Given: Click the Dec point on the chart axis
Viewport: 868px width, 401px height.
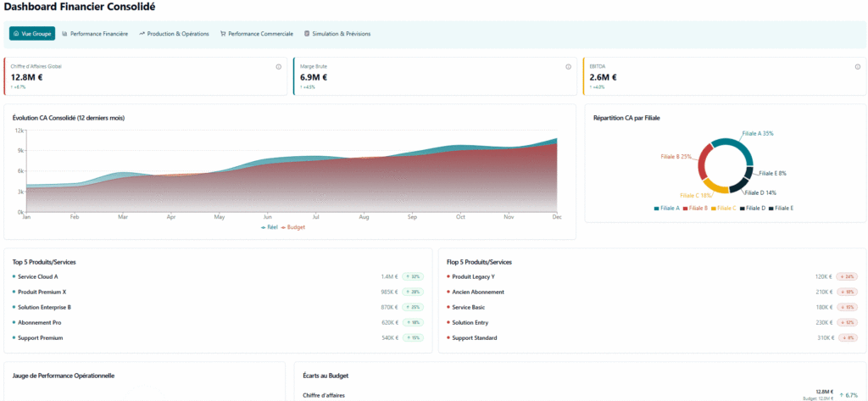Looking at the screenshot, I should point(557,218).
